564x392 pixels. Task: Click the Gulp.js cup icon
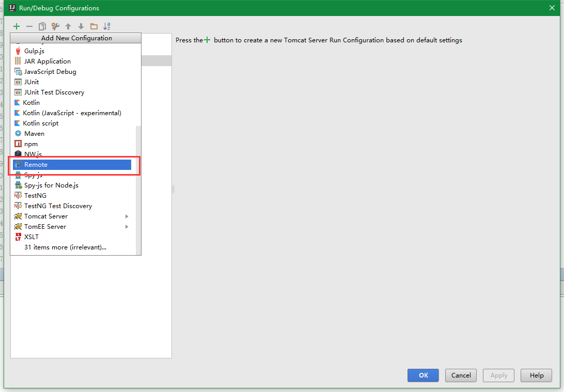coord(18,51)
